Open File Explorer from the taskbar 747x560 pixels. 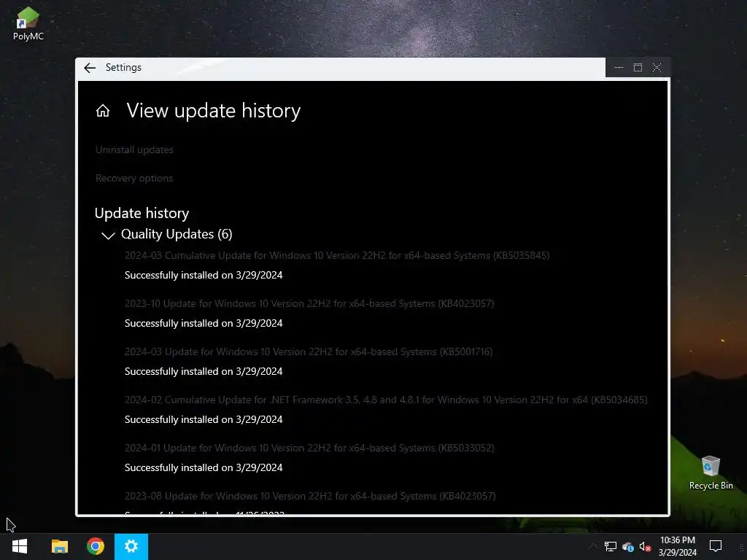60,547
